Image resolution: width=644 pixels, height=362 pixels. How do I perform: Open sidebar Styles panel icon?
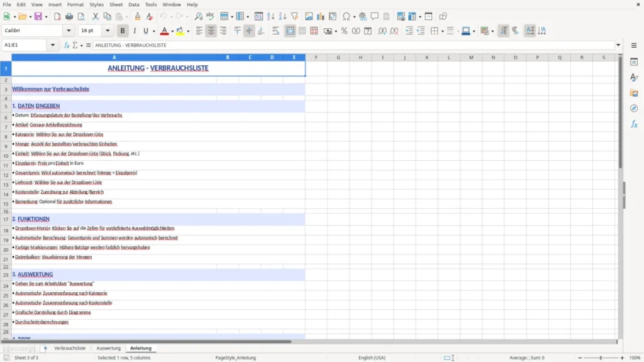(x=634, y=77)
